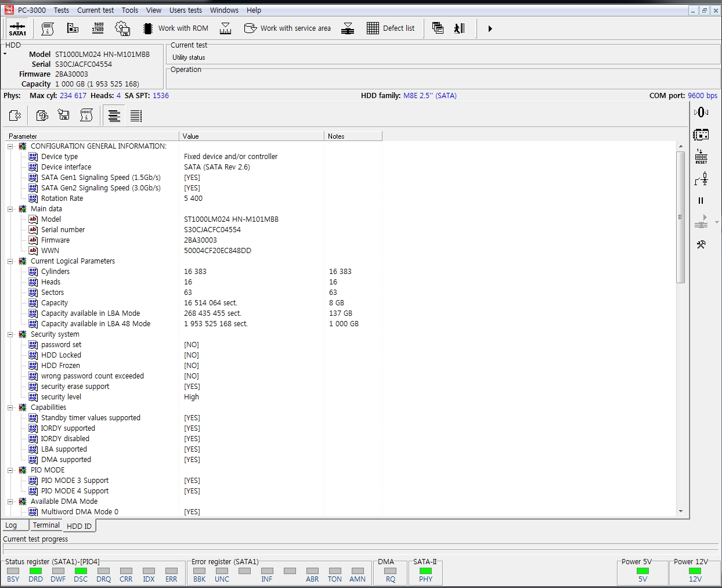Click the refresh HDD ID icon
This screenshot has height=588, width=722.
[x=42, y=115]
